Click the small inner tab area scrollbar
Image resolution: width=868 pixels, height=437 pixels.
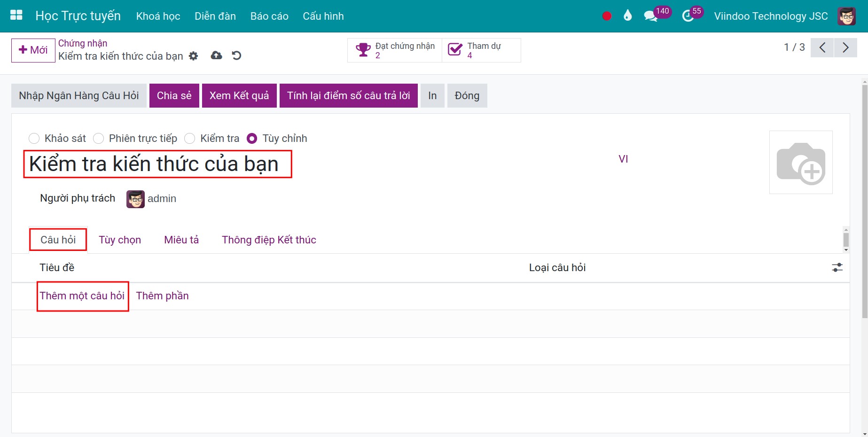846,240
